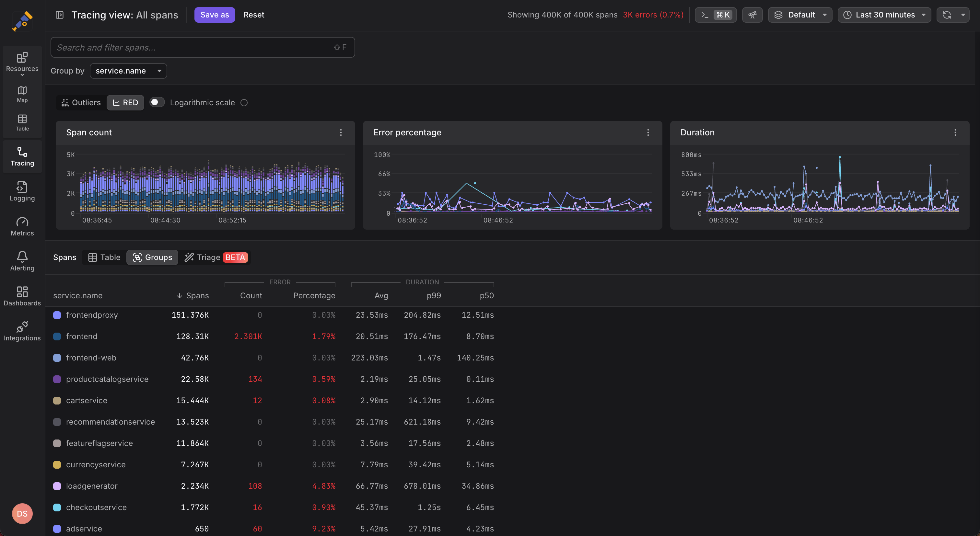Click the loadgenerator color swatch

click(57, 486)
